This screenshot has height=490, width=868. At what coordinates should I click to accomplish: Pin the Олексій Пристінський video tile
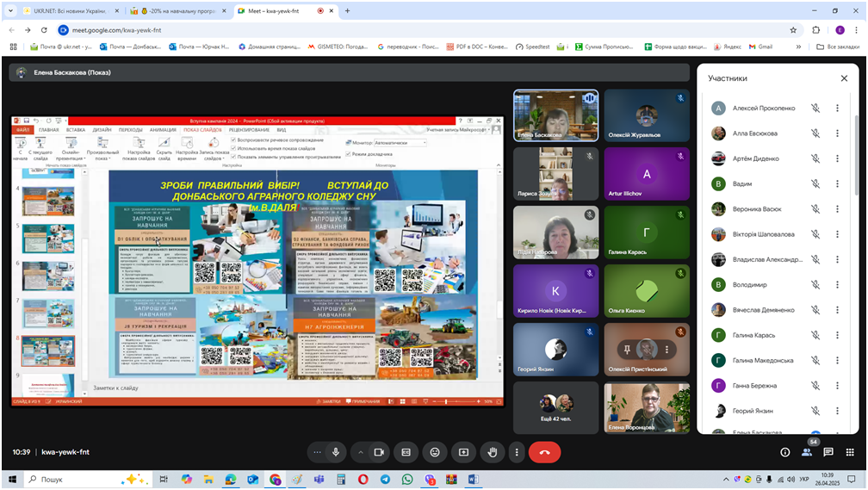click(x=627, y=350)
